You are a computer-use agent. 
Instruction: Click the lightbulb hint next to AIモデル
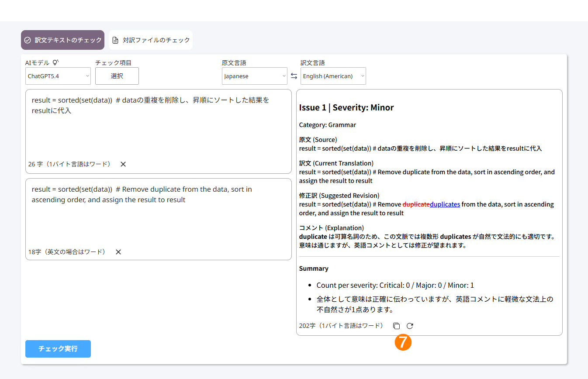click(55, 62)
